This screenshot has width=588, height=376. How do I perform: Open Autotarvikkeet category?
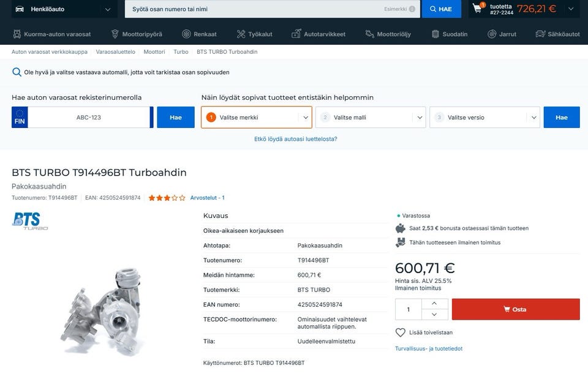tap(318, 34)
